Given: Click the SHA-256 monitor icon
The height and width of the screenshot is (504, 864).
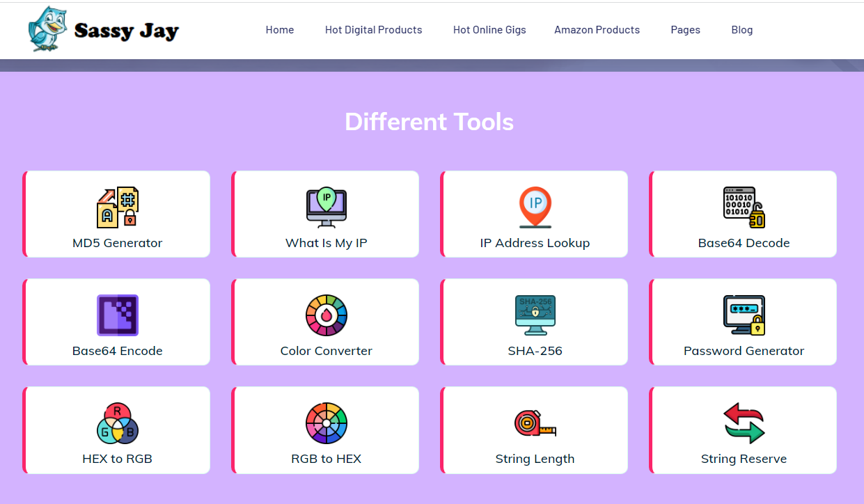Looking at the screenshot, I should pos(535,315).
